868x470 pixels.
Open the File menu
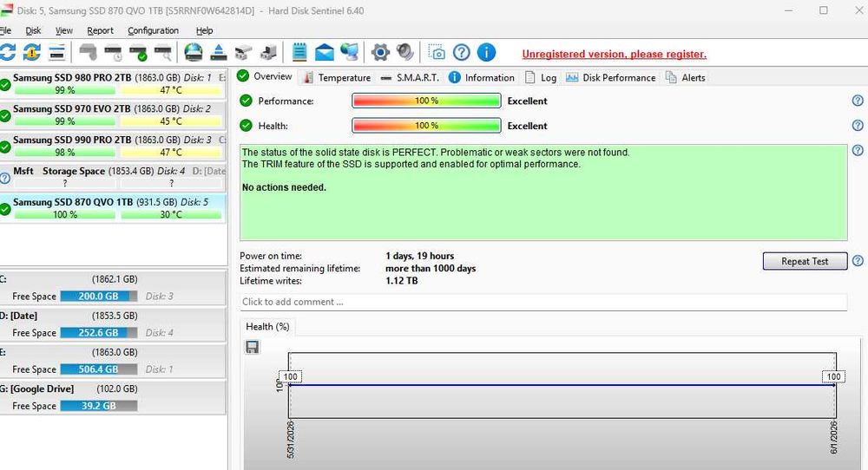click(5, 30)
